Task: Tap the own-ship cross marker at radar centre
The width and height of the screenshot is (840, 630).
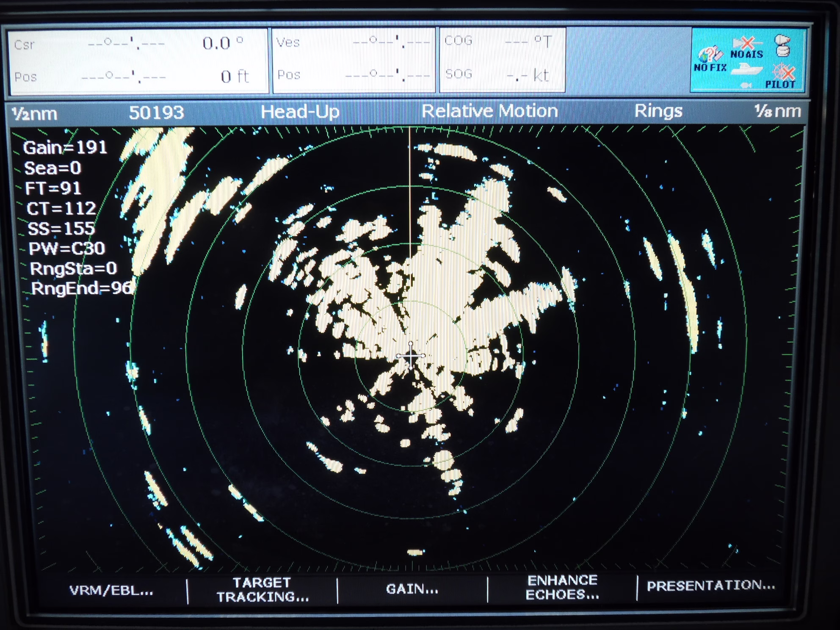Action: (410, 356)
